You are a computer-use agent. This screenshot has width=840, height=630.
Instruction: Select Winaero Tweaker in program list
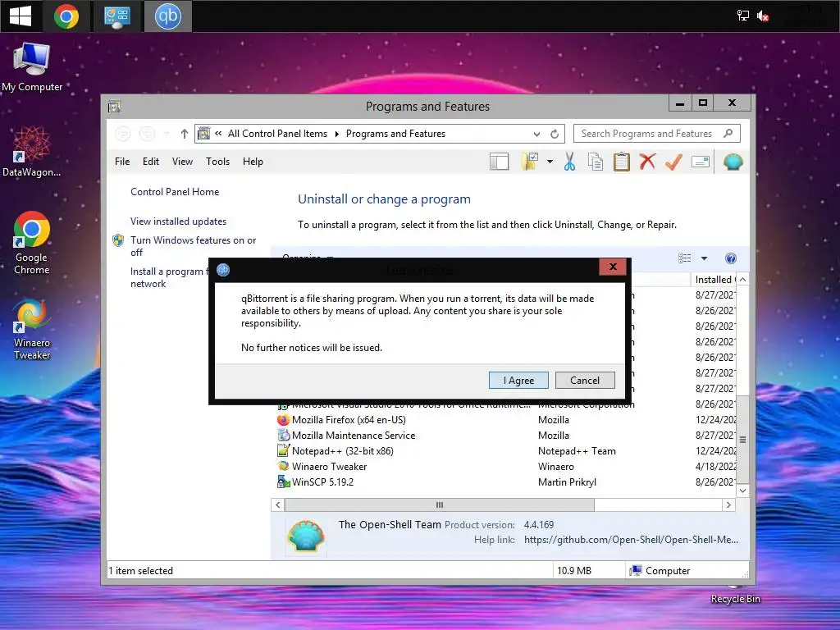point(505,467)
